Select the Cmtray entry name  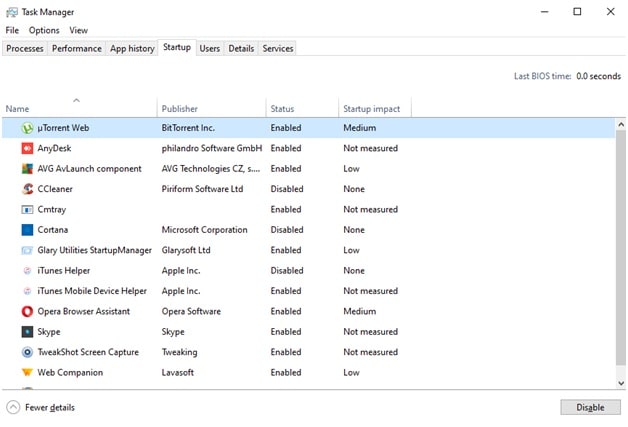pos(52,209)
